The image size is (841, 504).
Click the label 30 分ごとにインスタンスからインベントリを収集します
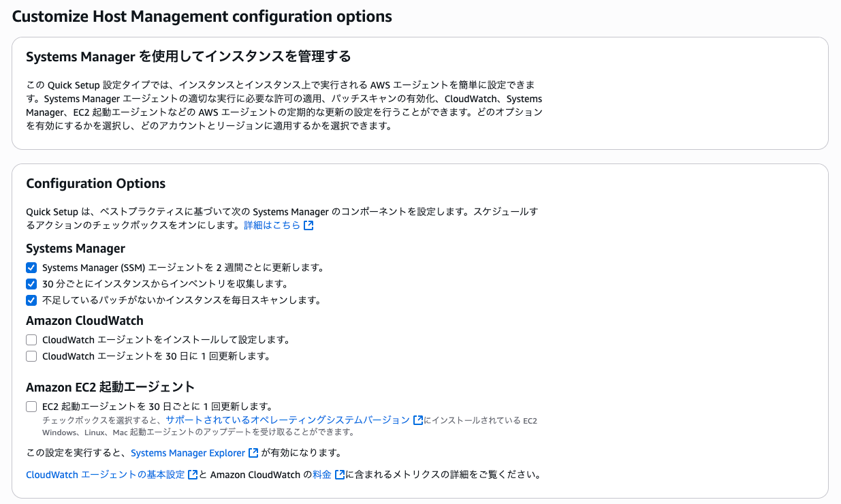(165, 284)
